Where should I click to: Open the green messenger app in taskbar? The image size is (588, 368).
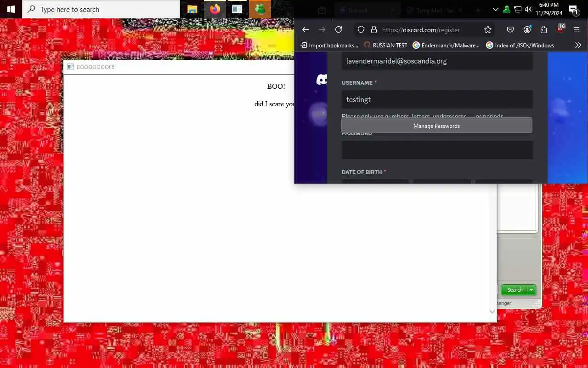tap(260, 9)
